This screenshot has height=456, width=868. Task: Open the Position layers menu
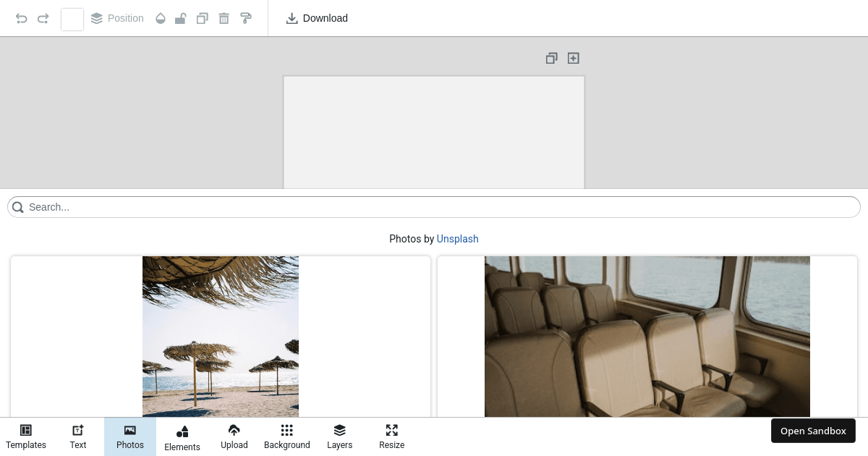tap(117, 18)
